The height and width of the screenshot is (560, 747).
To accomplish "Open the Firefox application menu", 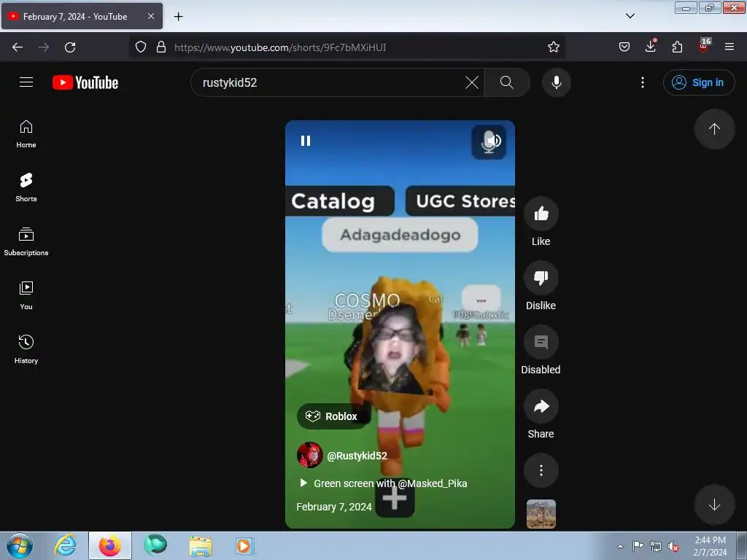I will point(729,47).
